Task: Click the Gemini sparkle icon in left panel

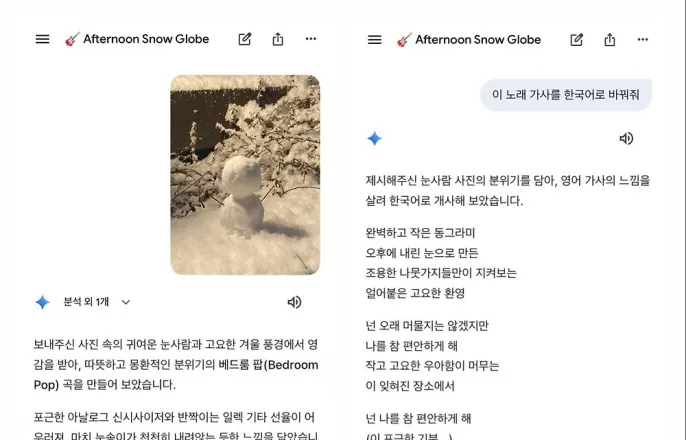Action: pyautogui.click(x=42, y=302)
